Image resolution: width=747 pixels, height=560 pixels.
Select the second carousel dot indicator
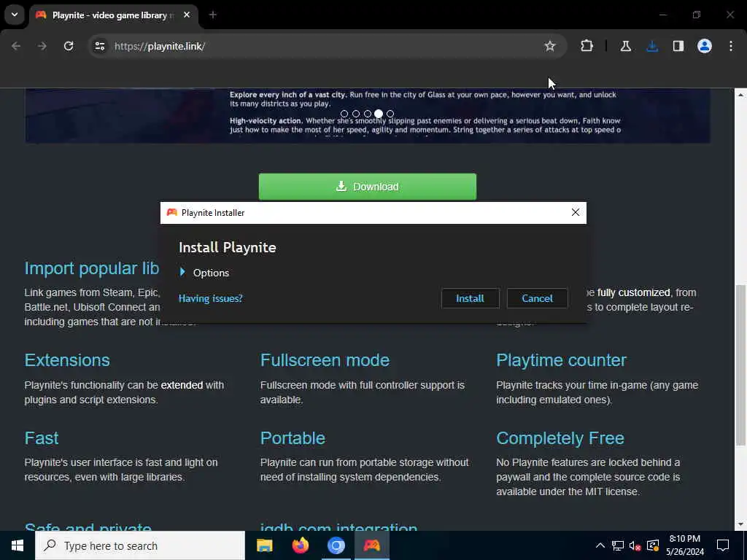click(x=356, y=114)
